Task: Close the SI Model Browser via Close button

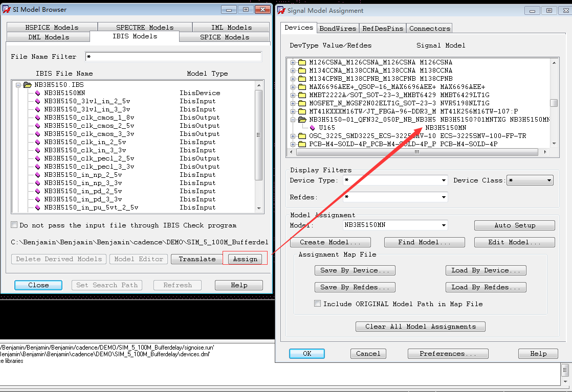Action: [x=38, y=285]
